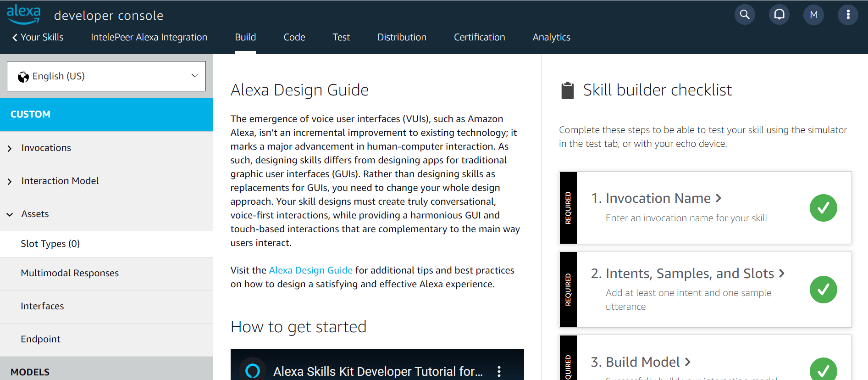The height and width of the screenshot is (380, 868).
Task: Open the M user profile avatar
Action: [813, 15]
